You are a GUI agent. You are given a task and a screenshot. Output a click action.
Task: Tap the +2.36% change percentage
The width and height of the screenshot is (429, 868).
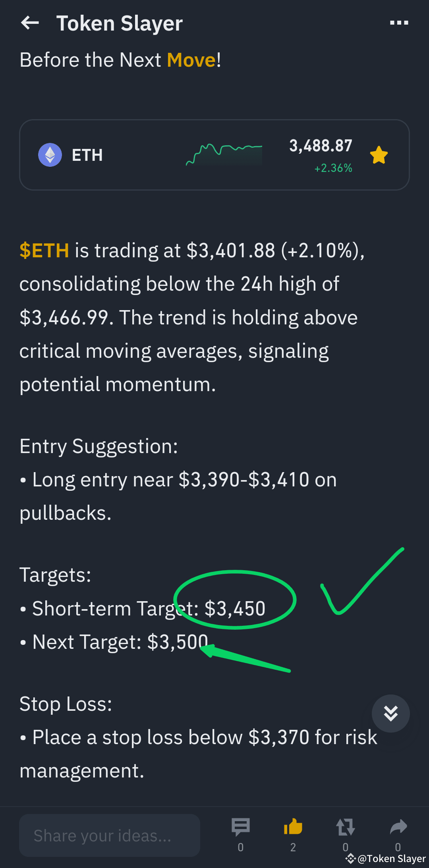tap(333, 168)
